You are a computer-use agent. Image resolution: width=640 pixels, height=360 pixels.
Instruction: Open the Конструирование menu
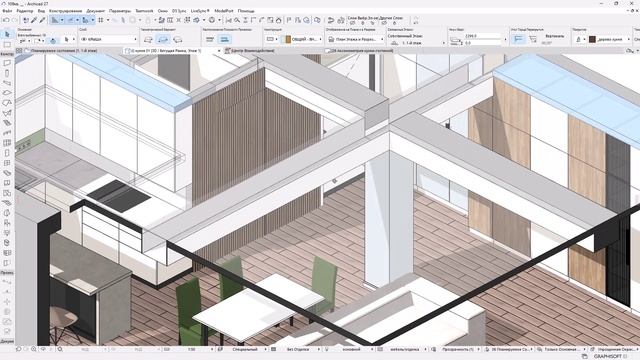(x=66, y=11)
